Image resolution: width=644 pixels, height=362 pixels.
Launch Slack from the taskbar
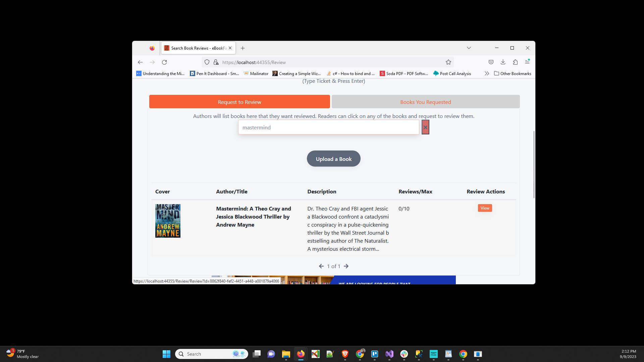404,354
